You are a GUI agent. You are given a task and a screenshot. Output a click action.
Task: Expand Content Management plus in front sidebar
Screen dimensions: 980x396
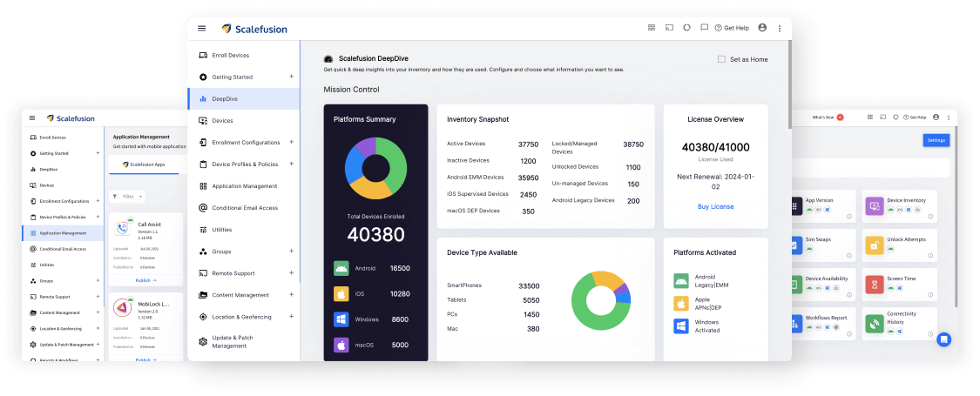click(x=291, y=295)
